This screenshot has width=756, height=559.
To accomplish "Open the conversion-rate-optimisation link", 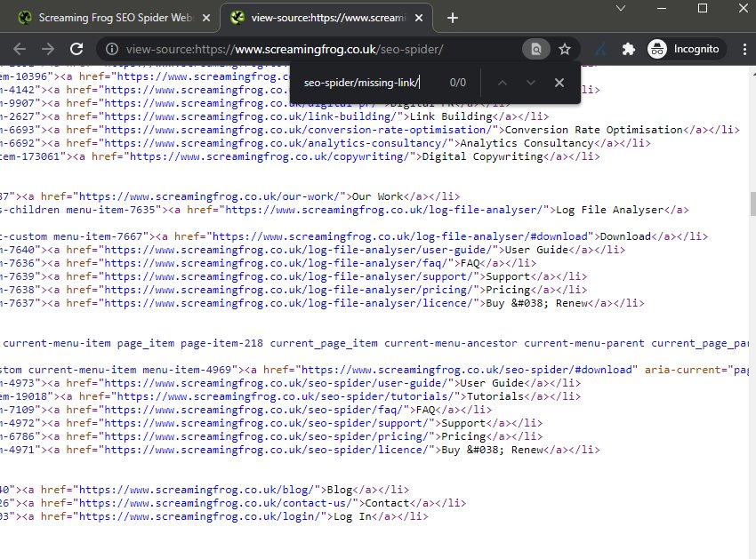I will pos(299,130).
